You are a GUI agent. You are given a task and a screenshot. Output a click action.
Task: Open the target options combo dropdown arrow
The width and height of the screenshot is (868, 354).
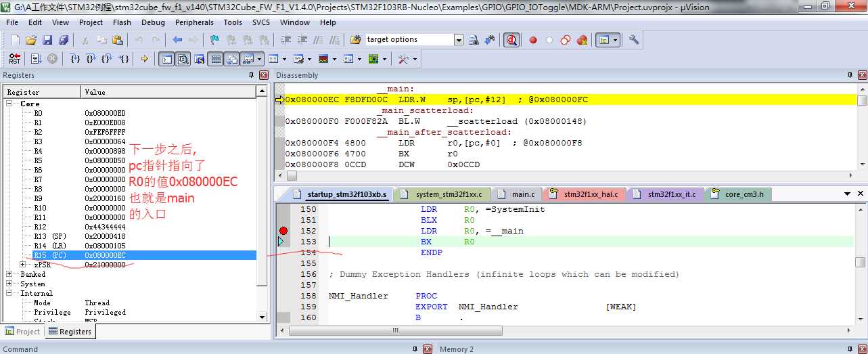click(x=459, y=40)
